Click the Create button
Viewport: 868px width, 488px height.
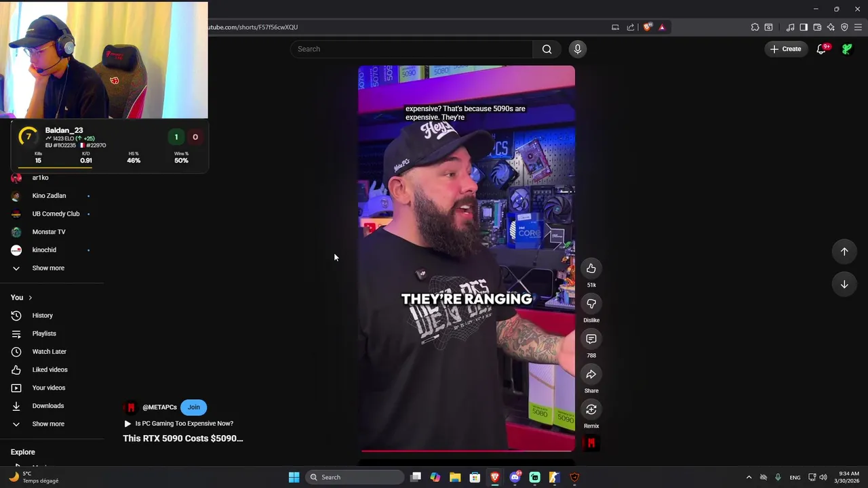785,49
